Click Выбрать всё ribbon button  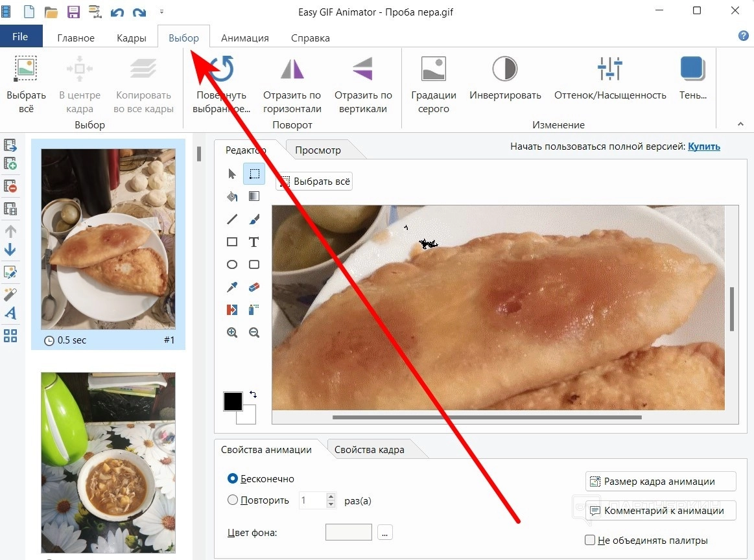[x=26, y=85]
